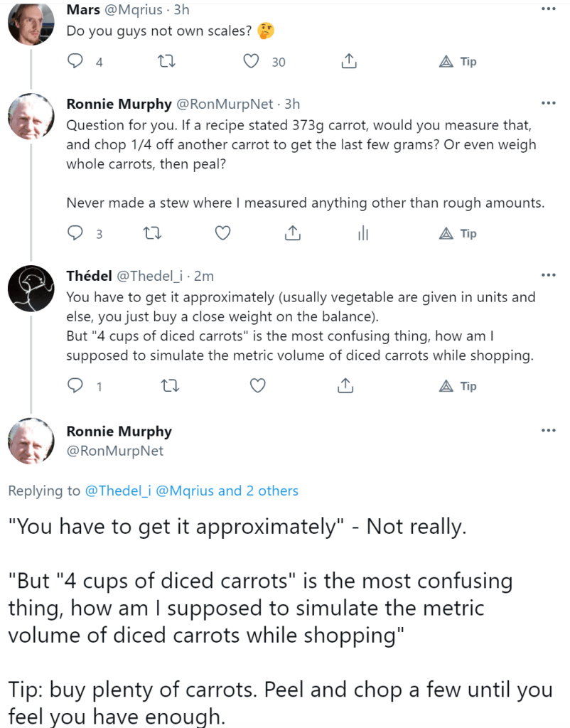
Task: Open more options on Thédel's tweet
Action: [x=548, y=275]
